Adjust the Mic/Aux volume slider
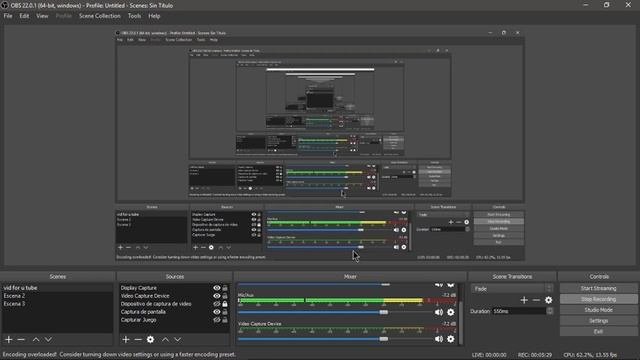The image size is (640, 360). coord(383,312)
